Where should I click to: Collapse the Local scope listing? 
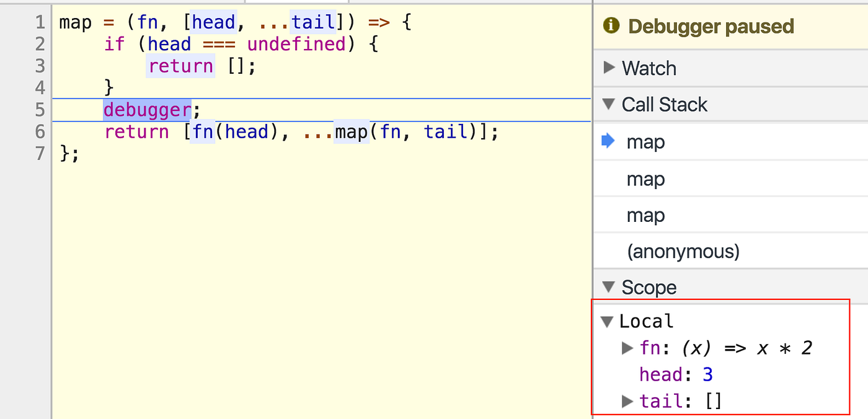coord(608,321)
